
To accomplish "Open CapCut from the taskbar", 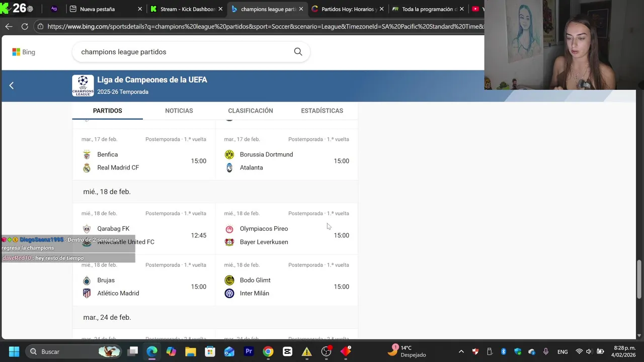I will coord(287,351).
